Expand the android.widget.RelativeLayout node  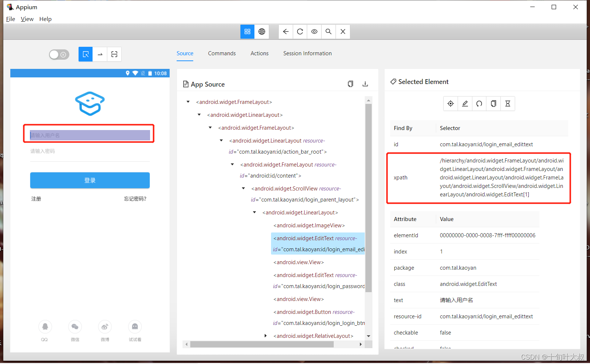point(265,336)
